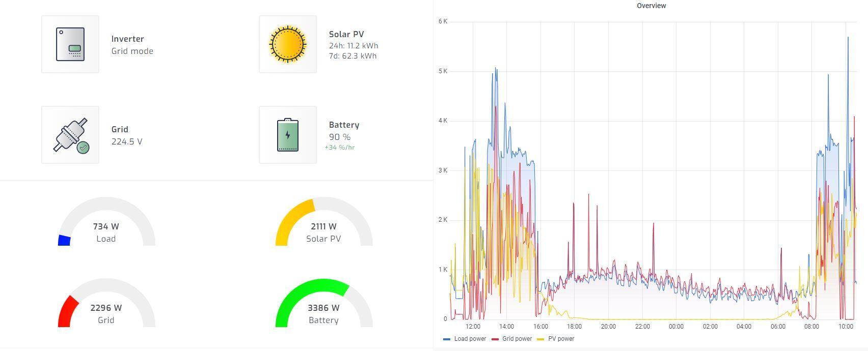Click the +34 %/hr charge rate
This screenshot has height=351, width=868.
tap(340, 148)
